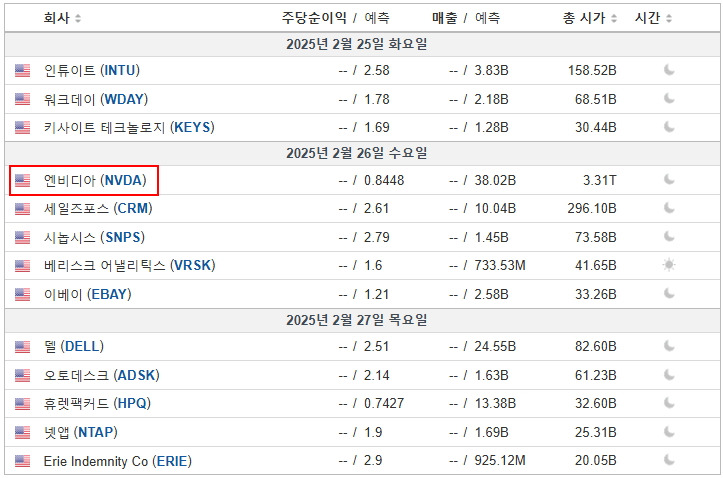This screenshot has width=723, height=478.
Task: Click the US flag icon beside 넷앱 (NTAP)
Action: [x=22, y=432]
